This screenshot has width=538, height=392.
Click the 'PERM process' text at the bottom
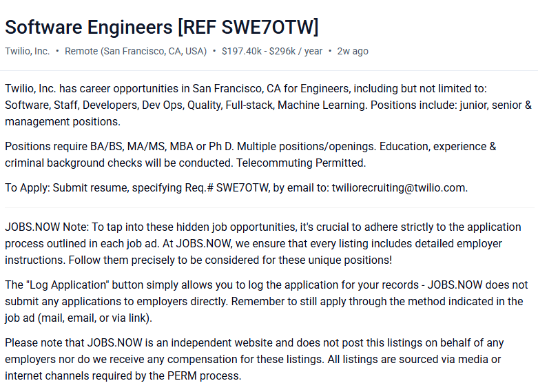tap(204, 375)
